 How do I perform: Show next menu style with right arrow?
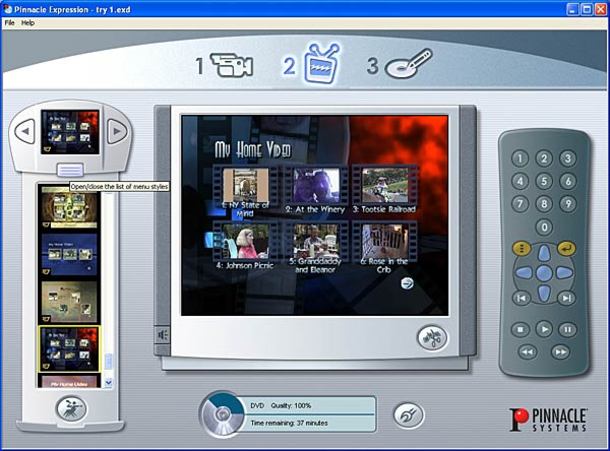pos(117,132)
